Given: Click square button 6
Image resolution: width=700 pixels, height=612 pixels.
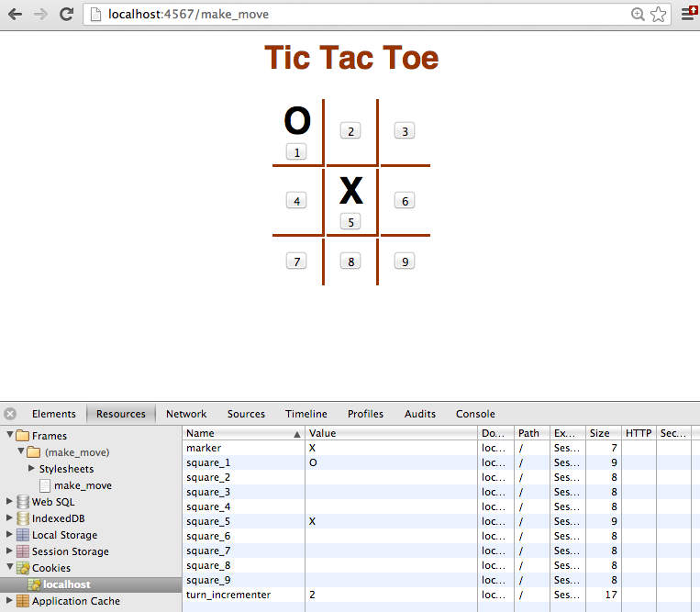Looking at the screenshot, I should tap(405, 200).
